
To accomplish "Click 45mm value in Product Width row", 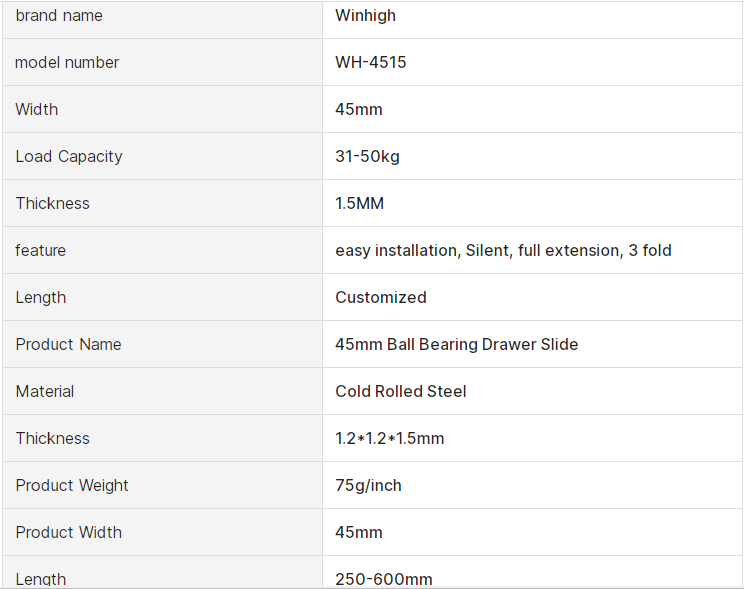I will 359,533.
